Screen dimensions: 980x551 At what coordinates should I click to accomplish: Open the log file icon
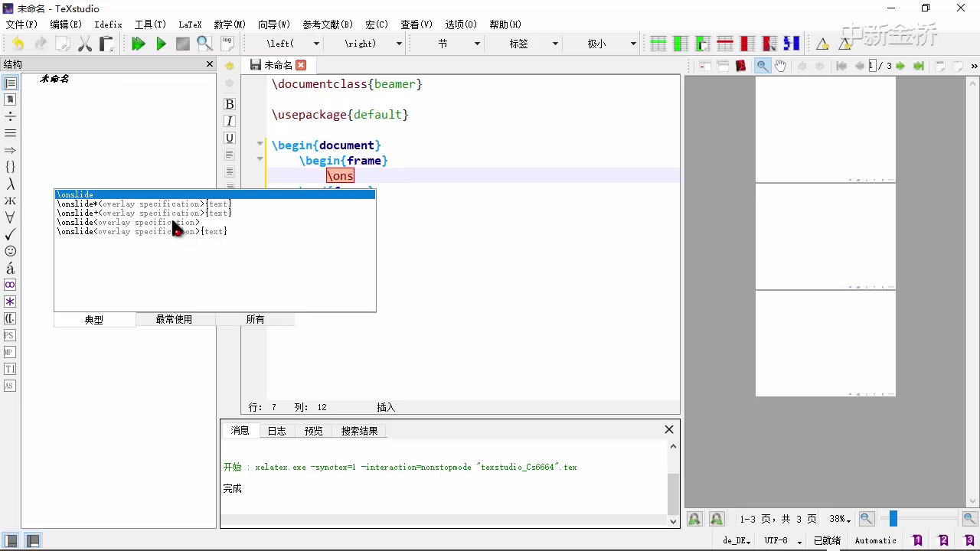pyautogui.click(x=227, y=44)
